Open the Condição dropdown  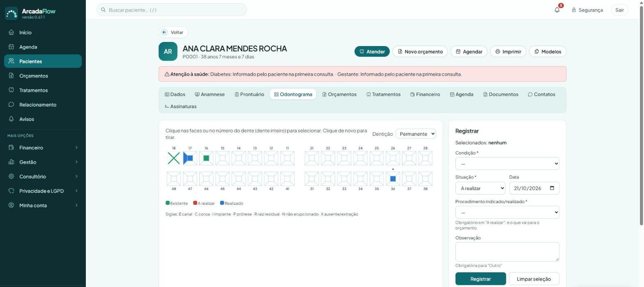click(x=507, y=164)
